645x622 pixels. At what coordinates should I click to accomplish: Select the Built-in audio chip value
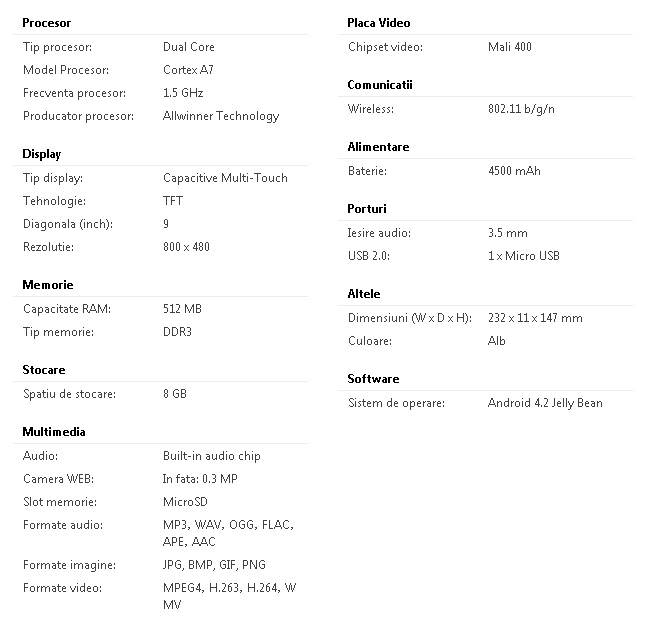tap(211, 456)
